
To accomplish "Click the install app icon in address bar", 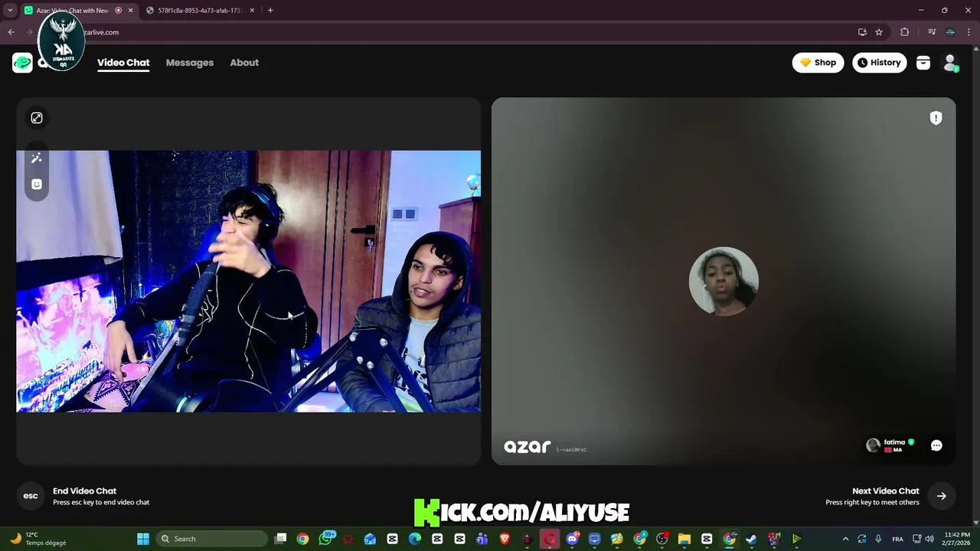I will (862, 32).
